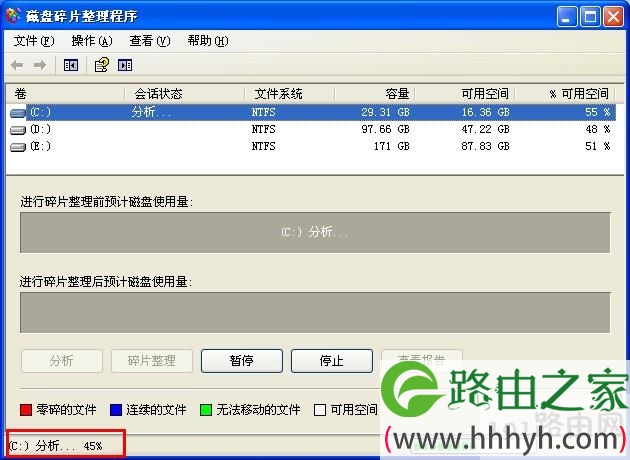
Task: Minimize the Disk Defragmenter window
Action: tap(567, 17)
